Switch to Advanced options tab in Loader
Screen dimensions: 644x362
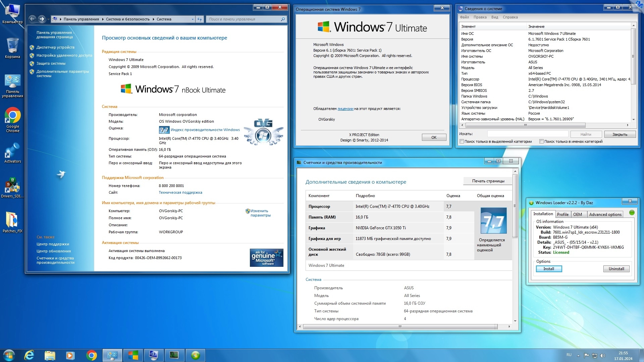(x=605, y=215)
